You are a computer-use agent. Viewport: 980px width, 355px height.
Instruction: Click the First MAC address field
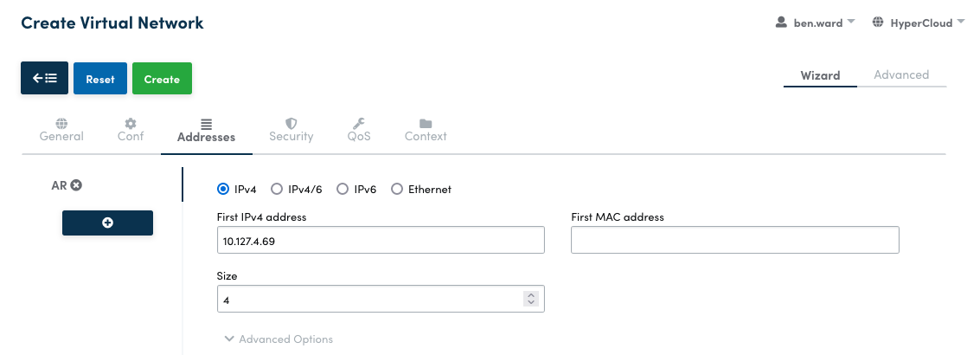pos(735,241)
